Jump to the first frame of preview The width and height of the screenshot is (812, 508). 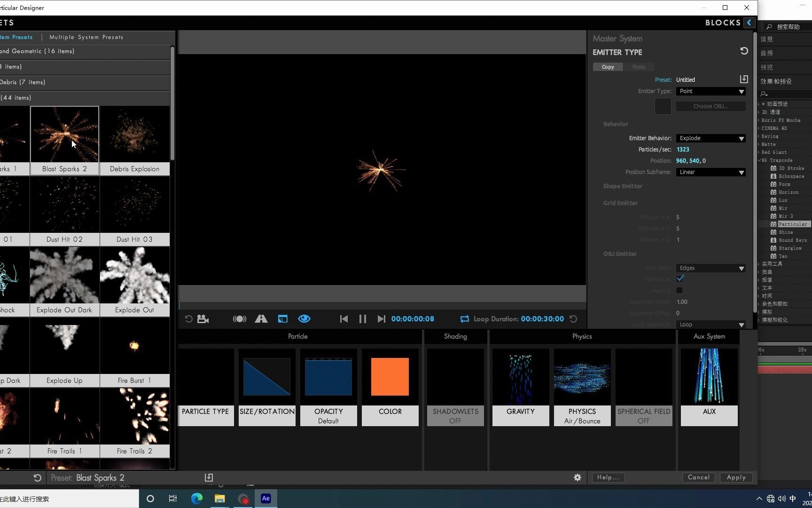[344, 319]
